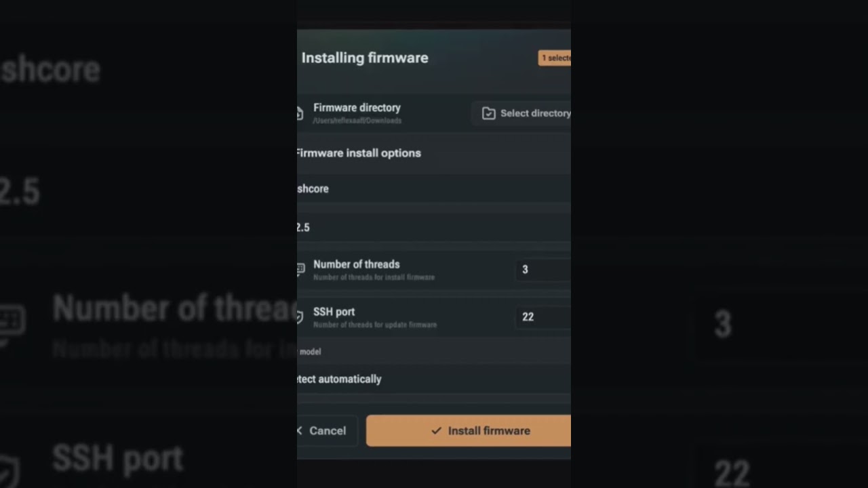Click the X icon on Cancel
The width and height of the screenshot is (868, 488).
[x=300, y=430]
